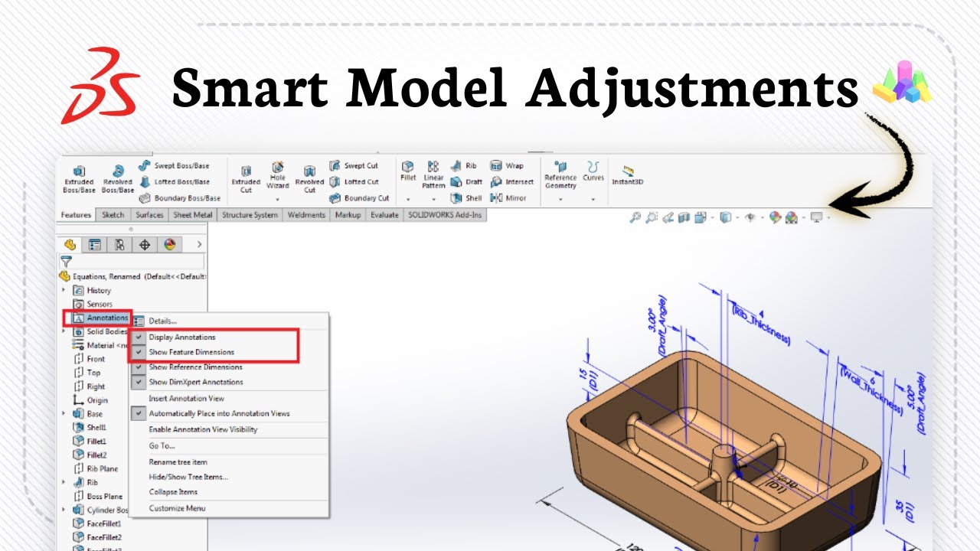Expand the Solid Bodies tree node
Screen dimensions: 980x551
pos(64,331)
